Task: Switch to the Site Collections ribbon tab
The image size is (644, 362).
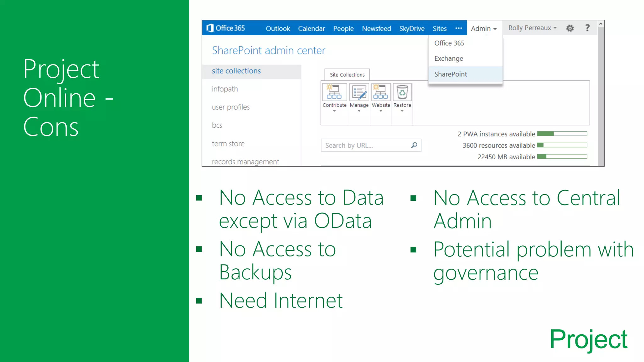Action: [347, 75]
